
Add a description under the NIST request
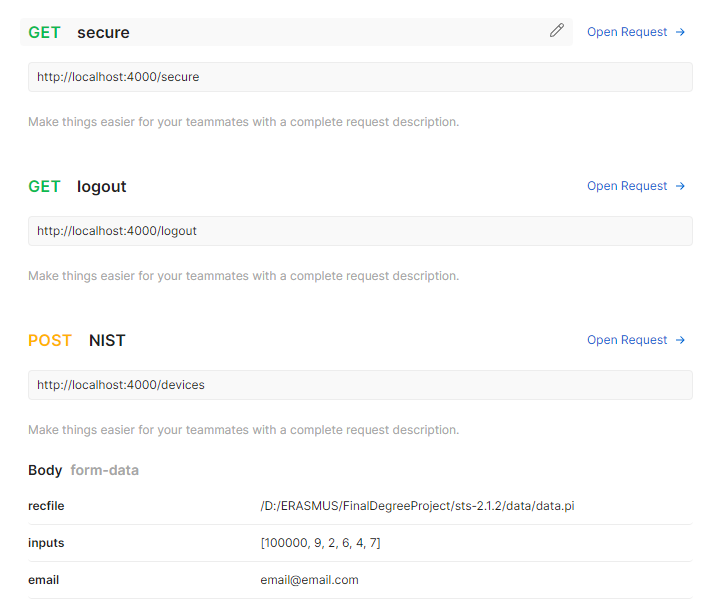coord(243,430)
